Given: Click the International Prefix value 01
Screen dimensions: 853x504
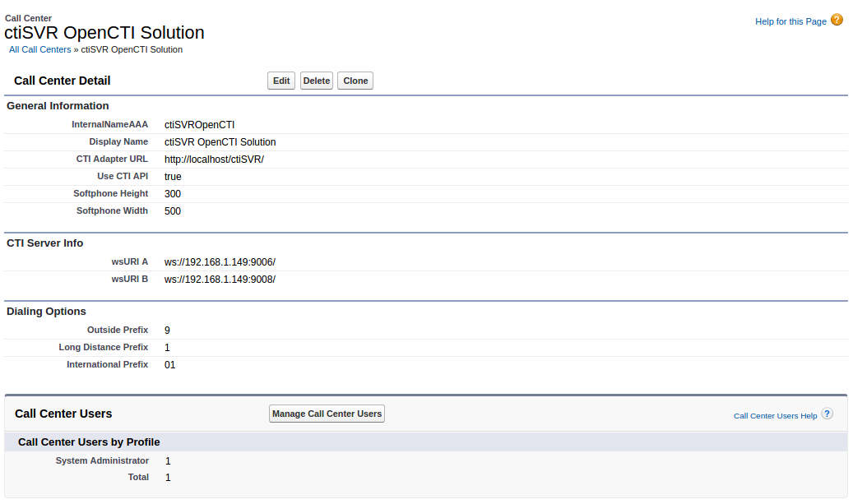Looking at the screenshot, I should [170, 365].
